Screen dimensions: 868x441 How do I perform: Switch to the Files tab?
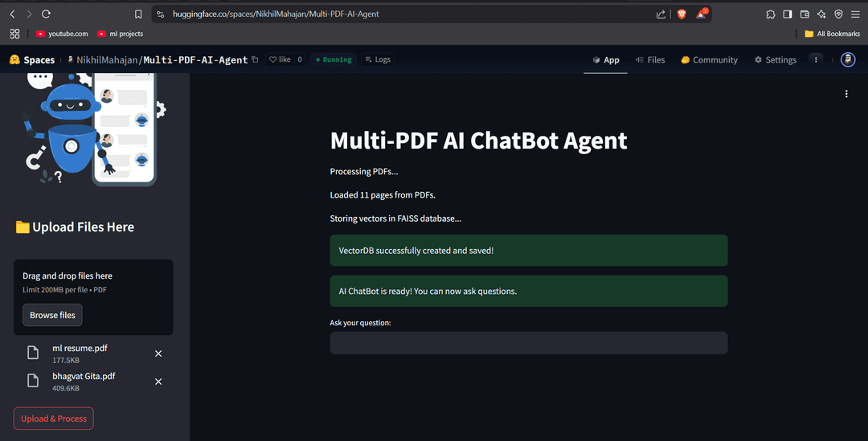click(650, 59)
